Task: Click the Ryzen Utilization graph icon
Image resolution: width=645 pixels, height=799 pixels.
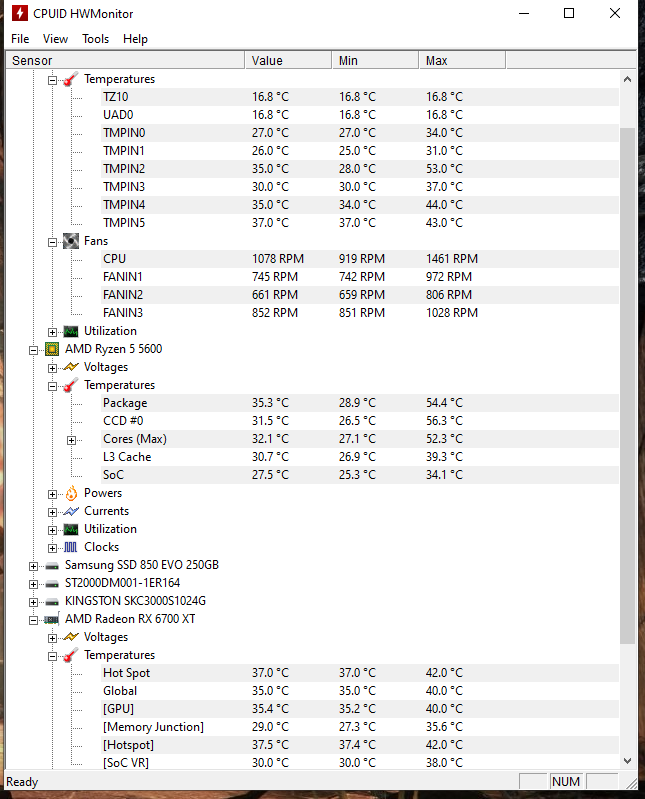Action: [x=71, y=529]
